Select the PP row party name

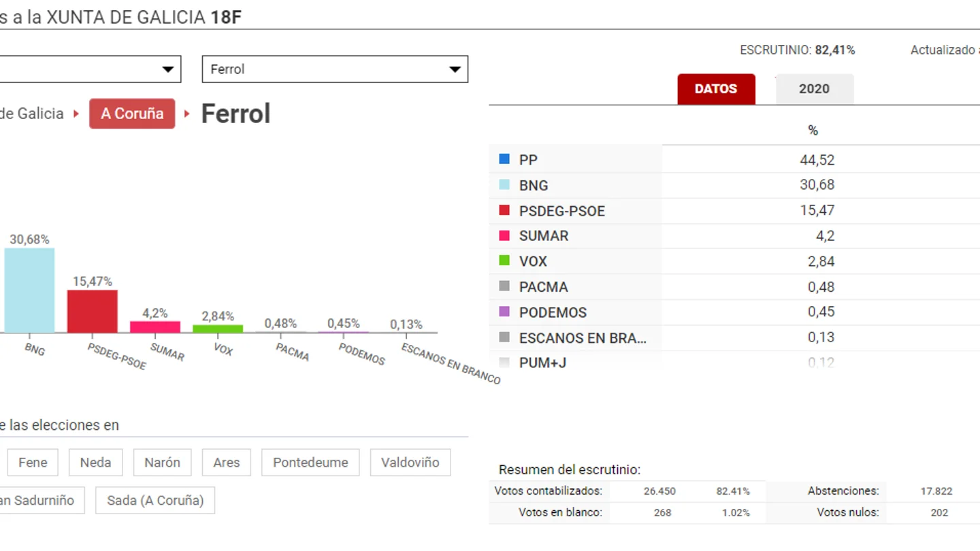click(x=528, y=160)
